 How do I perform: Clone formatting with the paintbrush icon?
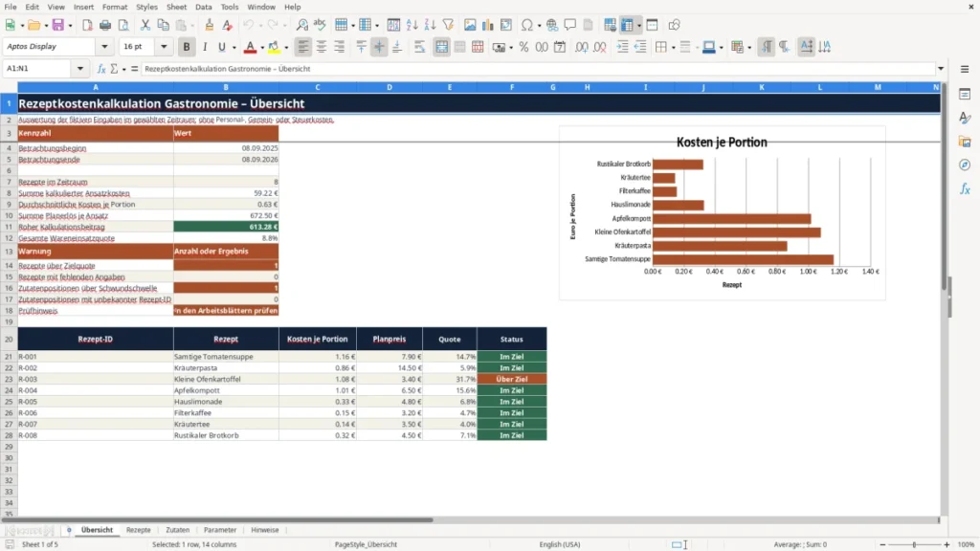[x=210, y=25]
